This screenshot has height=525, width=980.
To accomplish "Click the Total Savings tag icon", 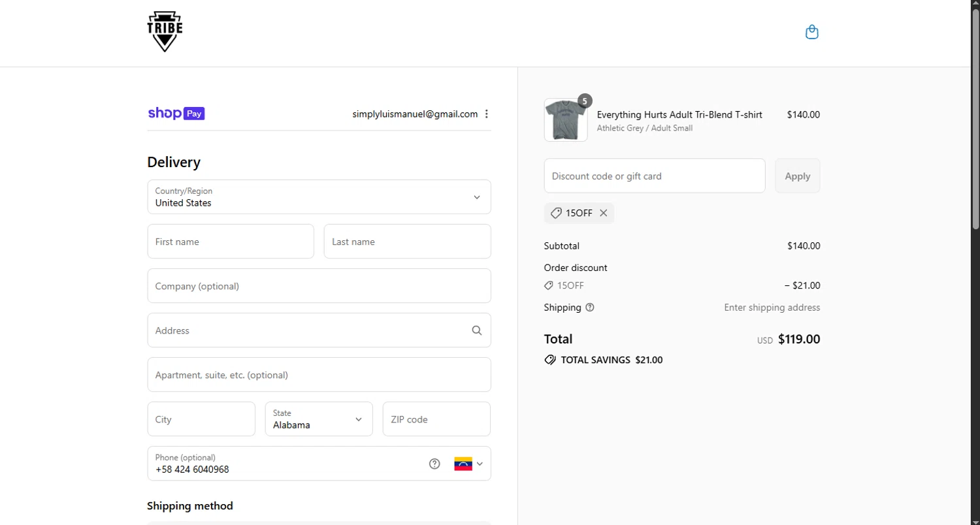I will click(x=550, y=360).
